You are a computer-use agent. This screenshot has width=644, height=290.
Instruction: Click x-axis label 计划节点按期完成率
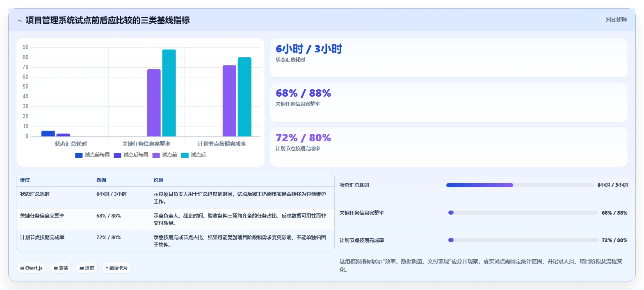click(x=222, y=144)
